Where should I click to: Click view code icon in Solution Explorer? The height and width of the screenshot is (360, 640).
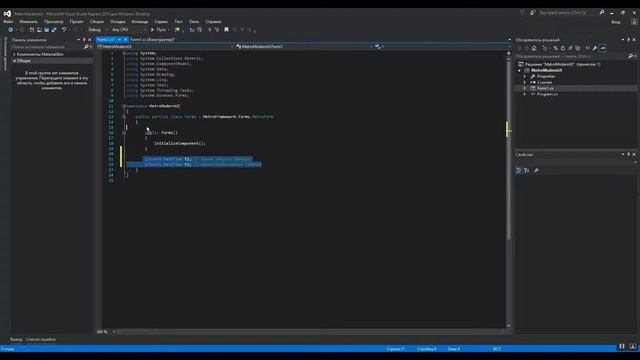pyautogui.click(x=588, y=48)
